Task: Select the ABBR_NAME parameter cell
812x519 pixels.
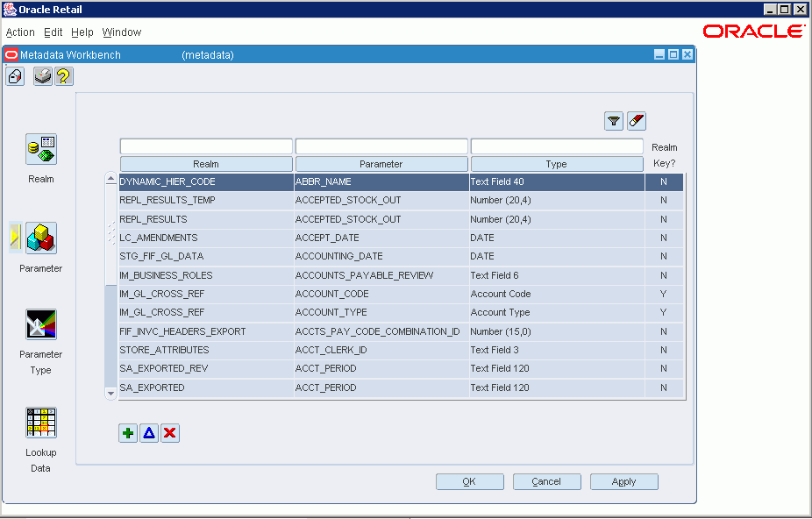Action: [381, 181]
